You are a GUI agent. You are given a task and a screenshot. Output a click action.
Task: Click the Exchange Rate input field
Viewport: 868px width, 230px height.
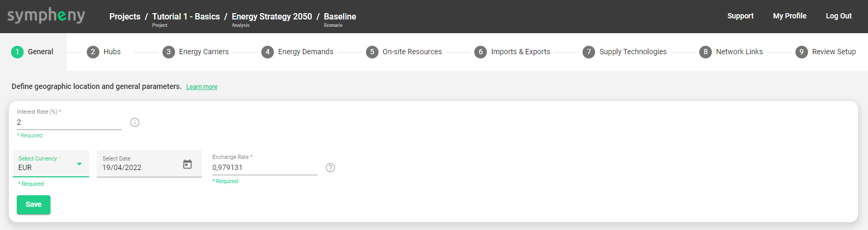pos(264,168)
